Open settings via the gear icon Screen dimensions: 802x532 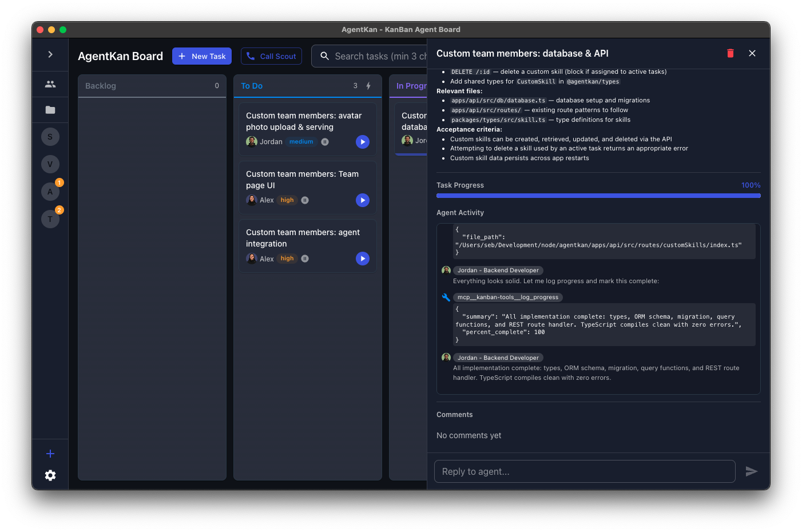click(50, 475)
